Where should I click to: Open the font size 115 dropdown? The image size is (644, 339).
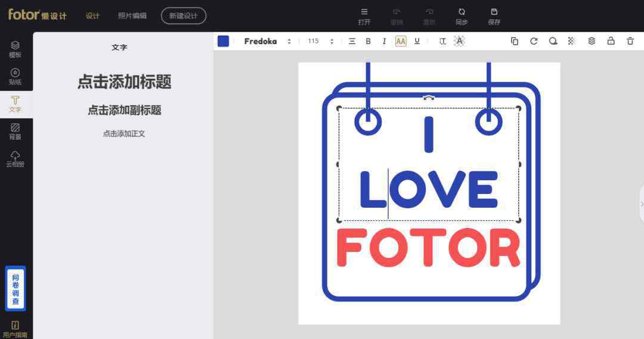pyautogui.click(x=332, y=41)
